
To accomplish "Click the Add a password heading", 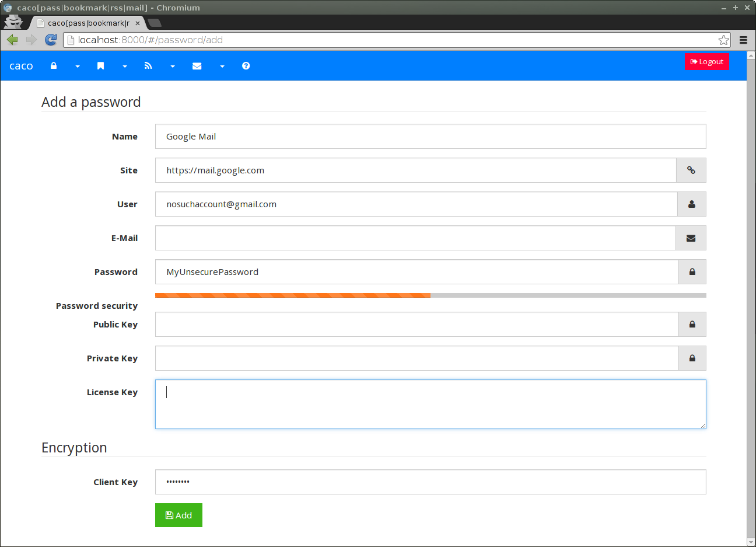I will point(91,102).
